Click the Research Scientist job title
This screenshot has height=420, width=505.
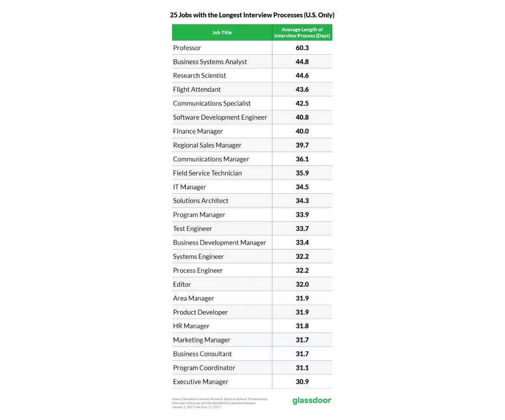[199, 76]
